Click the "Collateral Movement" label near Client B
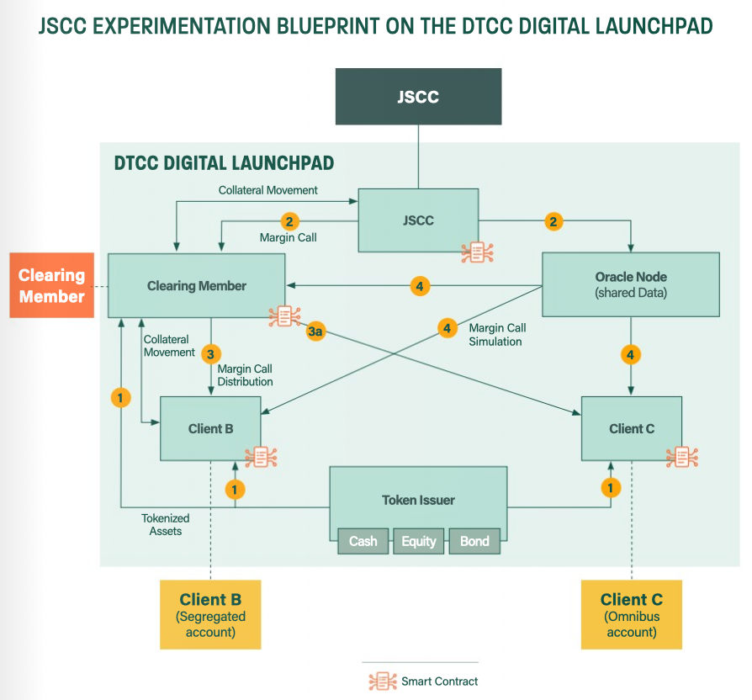 [x=169, y=346]
